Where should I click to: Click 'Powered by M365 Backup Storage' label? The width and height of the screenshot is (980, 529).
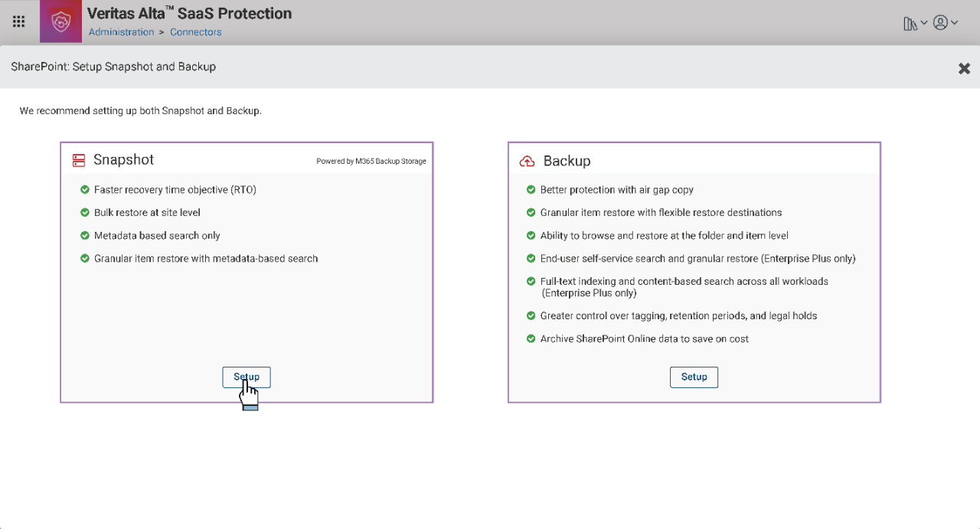tap(371, 162)
